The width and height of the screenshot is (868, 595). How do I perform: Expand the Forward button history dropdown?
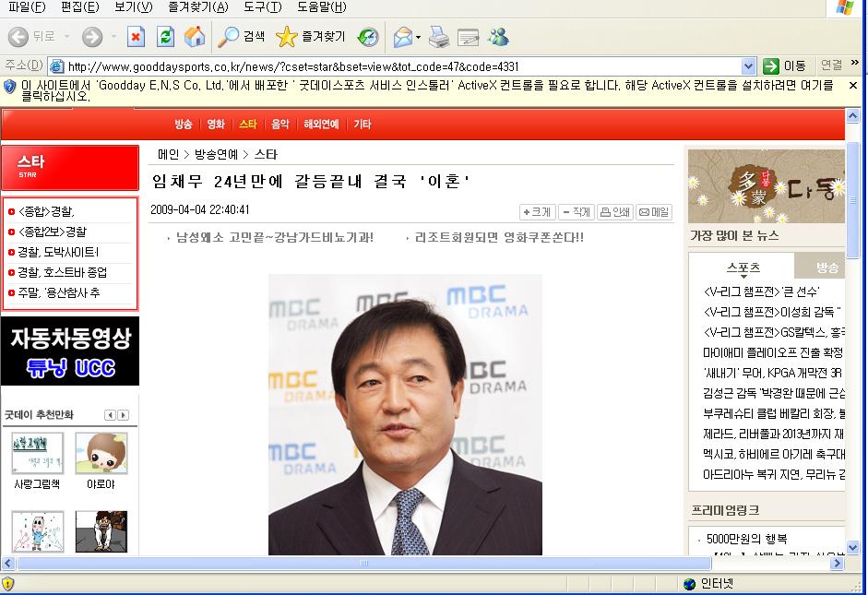pos(113,38)
